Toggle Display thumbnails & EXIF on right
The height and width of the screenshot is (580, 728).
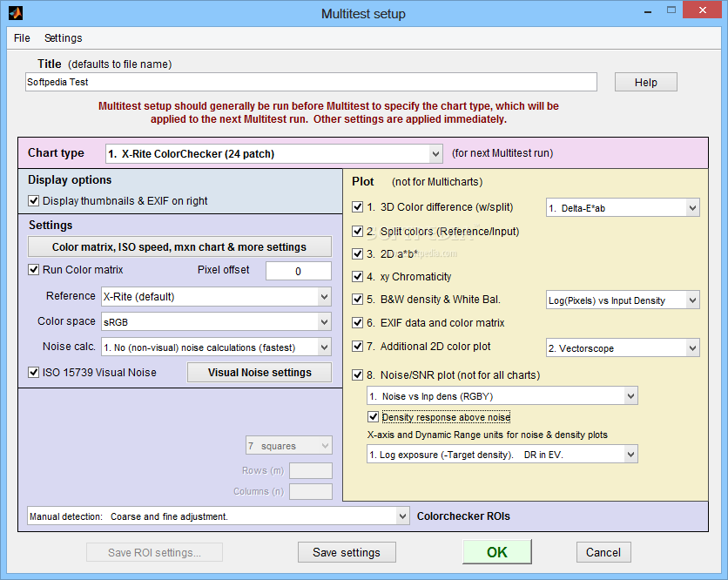pos(33,200)
